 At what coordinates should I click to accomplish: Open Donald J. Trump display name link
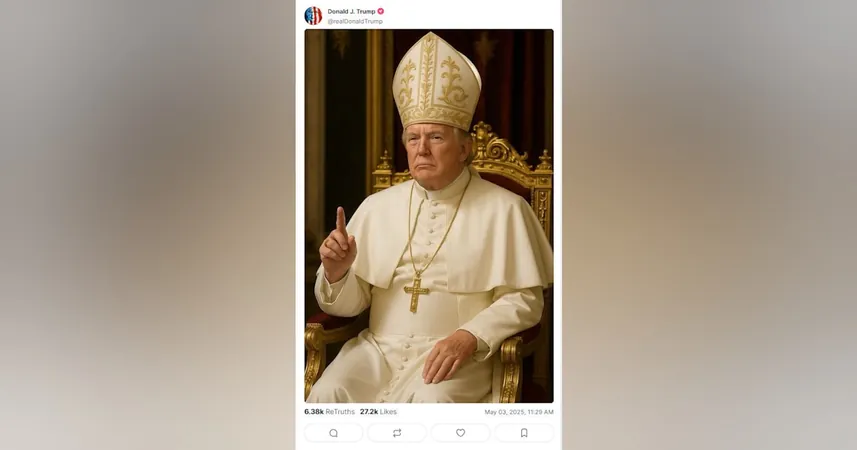click(351, 11)
